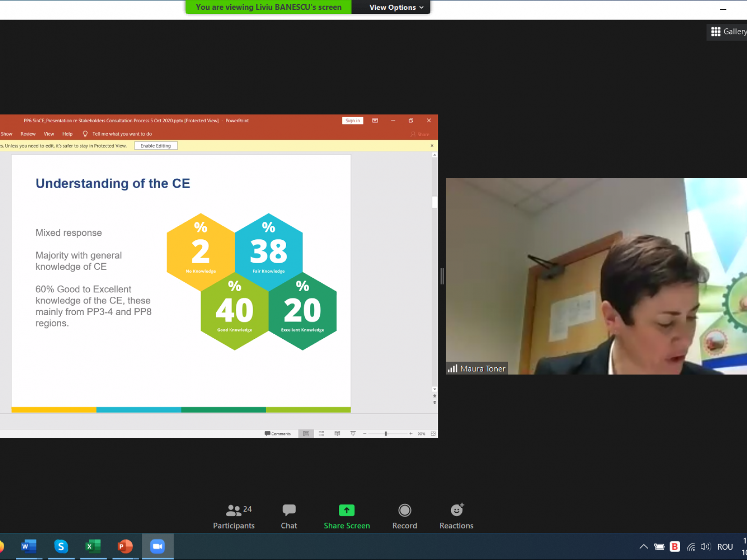747x560 pixels.
Task: Show hidden system tray icons chevron
Action: click(643, 546)
